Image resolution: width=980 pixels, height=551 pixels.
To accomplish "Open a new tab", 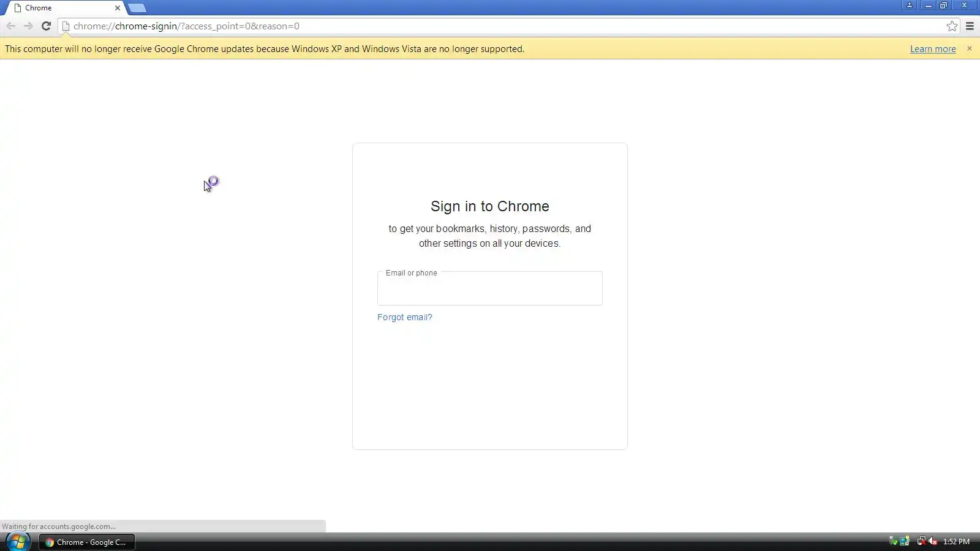I will [x=137, y=8].
